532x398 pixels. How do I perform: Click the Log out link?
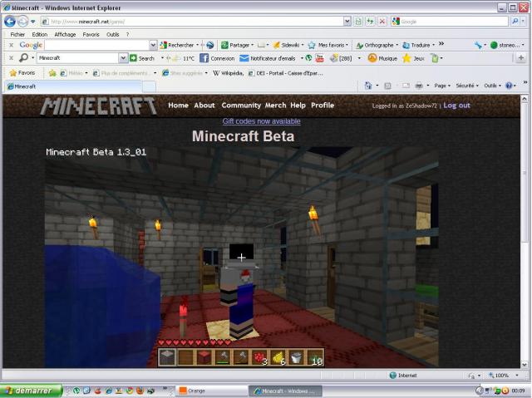point(456,106)
